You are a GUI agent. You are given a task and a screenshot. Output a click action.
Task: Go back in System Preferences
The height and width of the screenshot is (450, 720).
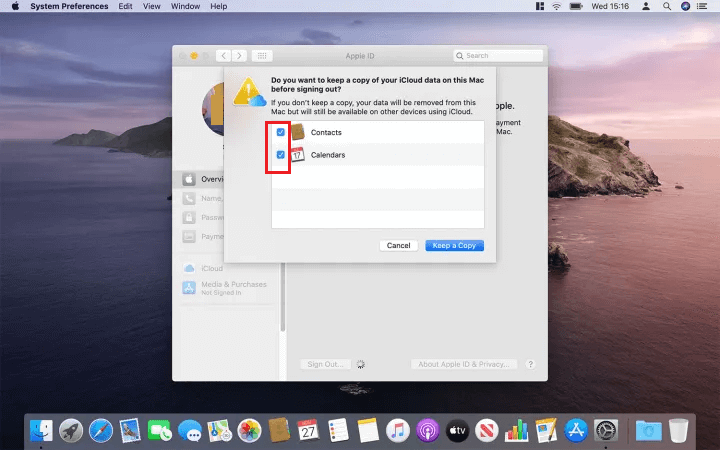(x=224, y=56)
